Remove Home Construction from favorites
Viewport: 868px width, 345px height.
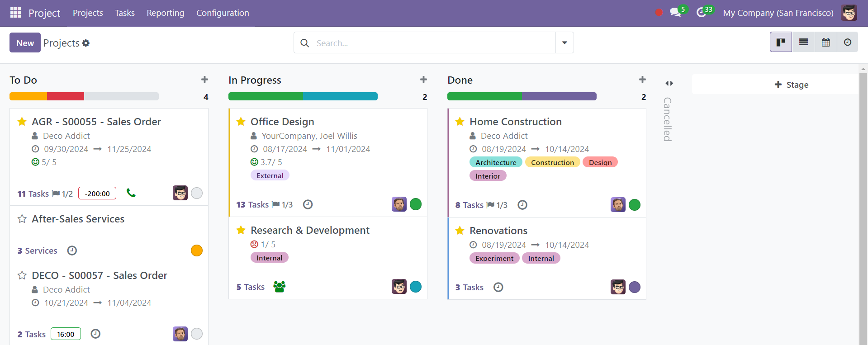tap(460, 122)
